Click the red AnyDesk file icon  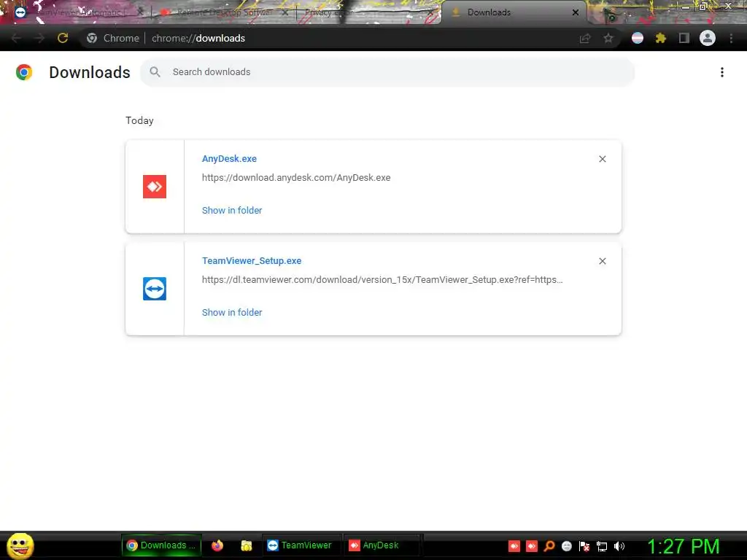tap(155, 187)
